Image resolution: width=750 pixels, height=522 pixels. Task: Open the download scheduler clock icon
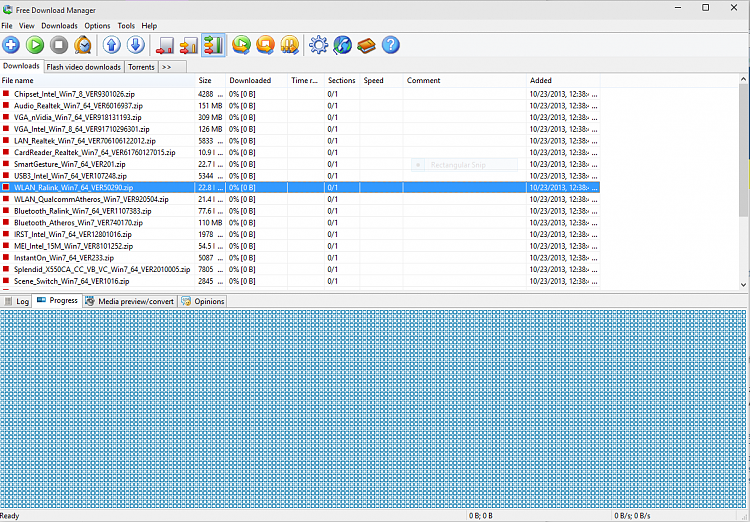[83, 45]
